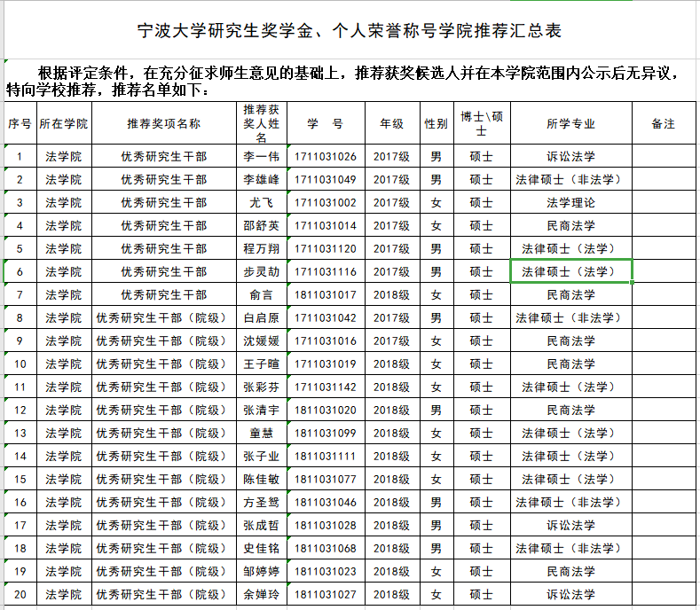Click the 序号 column header cell
Image resolution: width=700 pixels, height=610 pixels.
20,124
